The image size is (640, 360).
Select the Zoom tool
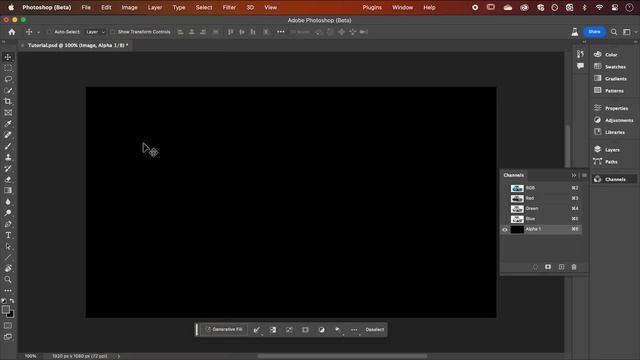point(8,280)
